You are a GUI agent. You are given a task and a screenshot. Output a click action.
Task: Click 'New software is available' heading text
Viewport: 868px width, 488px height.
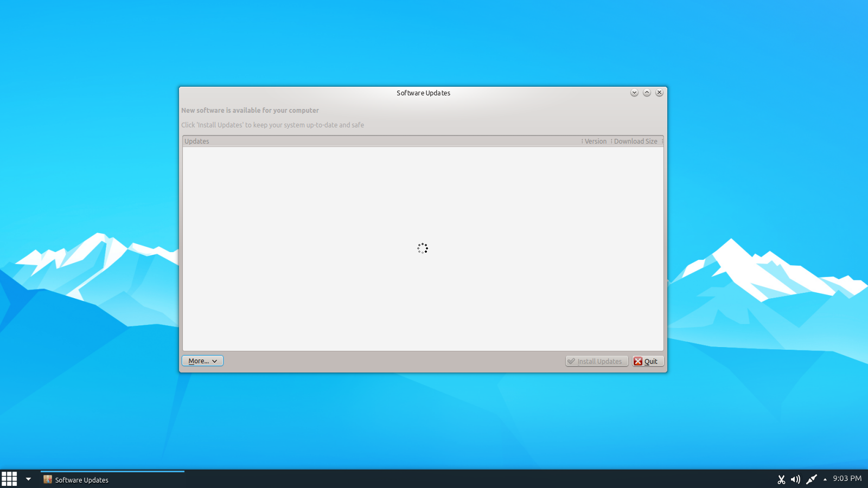pyautogui.click(x=250, y=111)
